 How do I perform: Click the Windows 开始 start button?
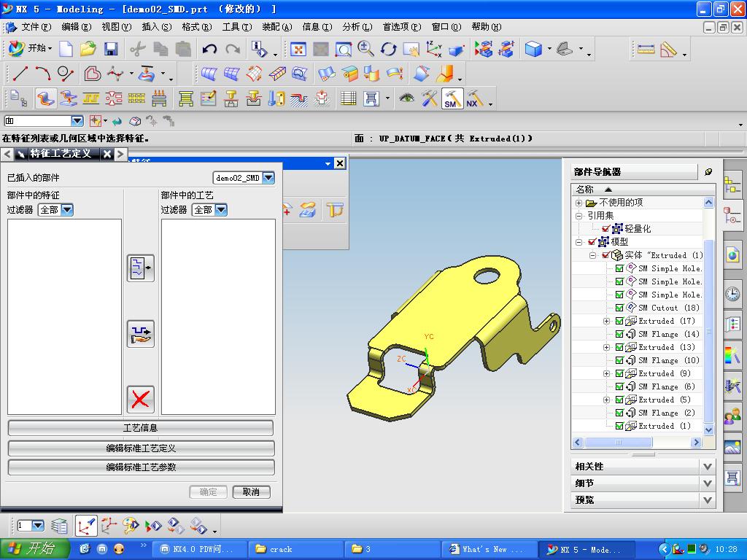tap(35, 549)
